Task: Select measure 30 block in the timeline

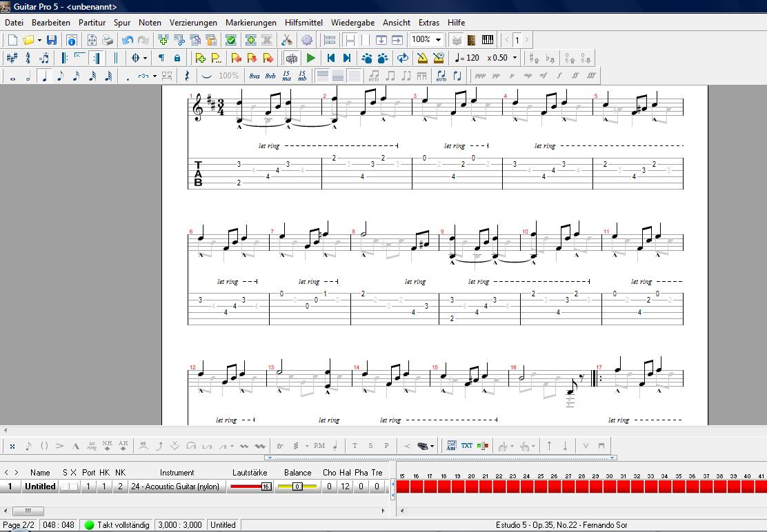Action: (x=610, y=487)
